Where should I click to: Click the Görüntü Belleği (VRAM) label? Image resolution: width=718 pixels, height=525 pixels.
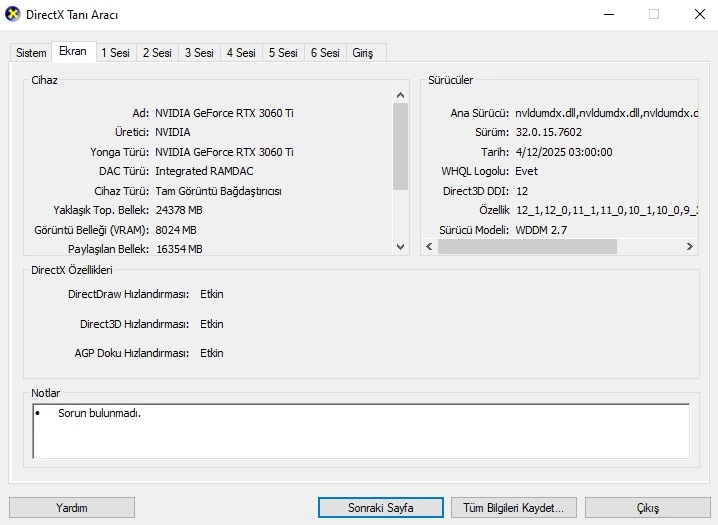[x=92, y=230]
